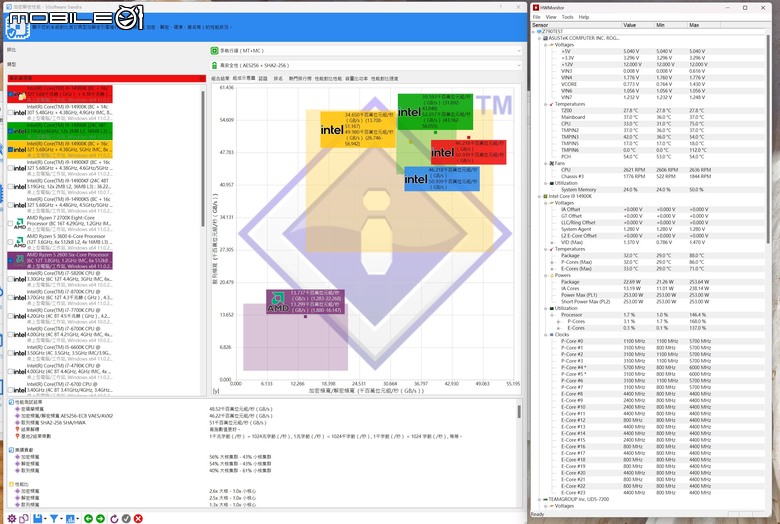Click the HWMonitor vertical scrollbar
The height and width of the screenshot is (524, 780).
coord(769,139)
